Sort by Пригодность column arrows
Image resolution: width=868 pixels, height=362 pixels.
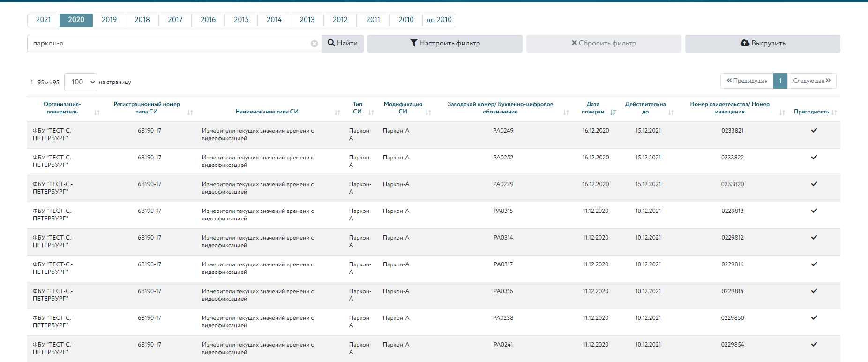point(834,113)
